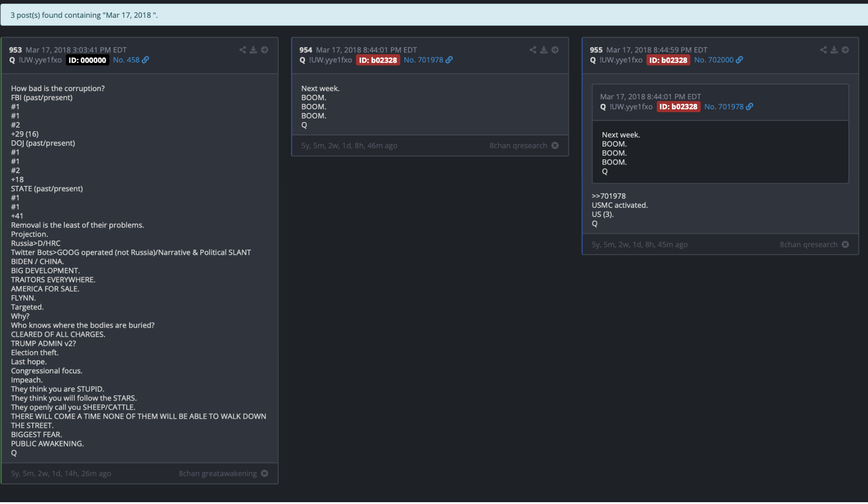Click line 'US (3).' in post 955
The height and width of the screenshot is (504, 868).
click(x=602, y=214)
